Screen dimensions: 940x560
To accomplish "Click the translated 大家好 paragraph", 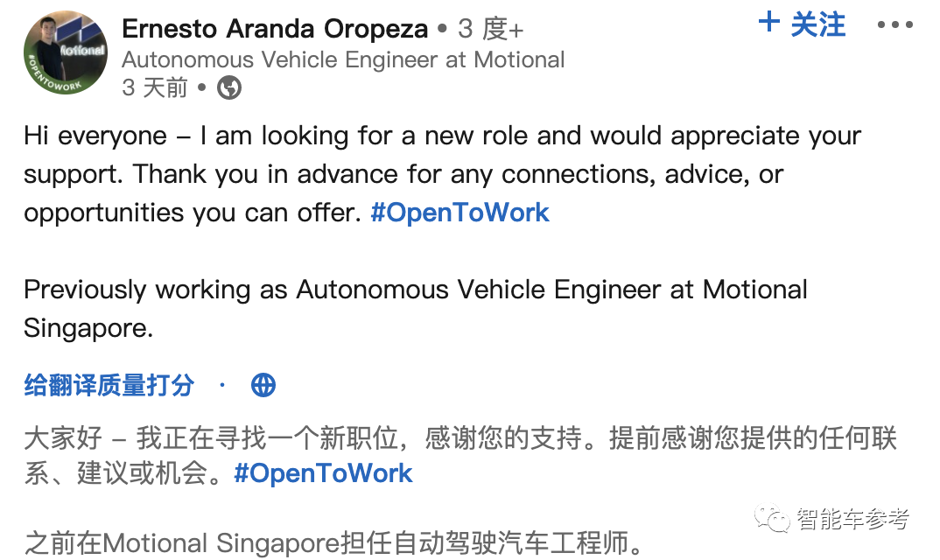I will click(459, 437).
